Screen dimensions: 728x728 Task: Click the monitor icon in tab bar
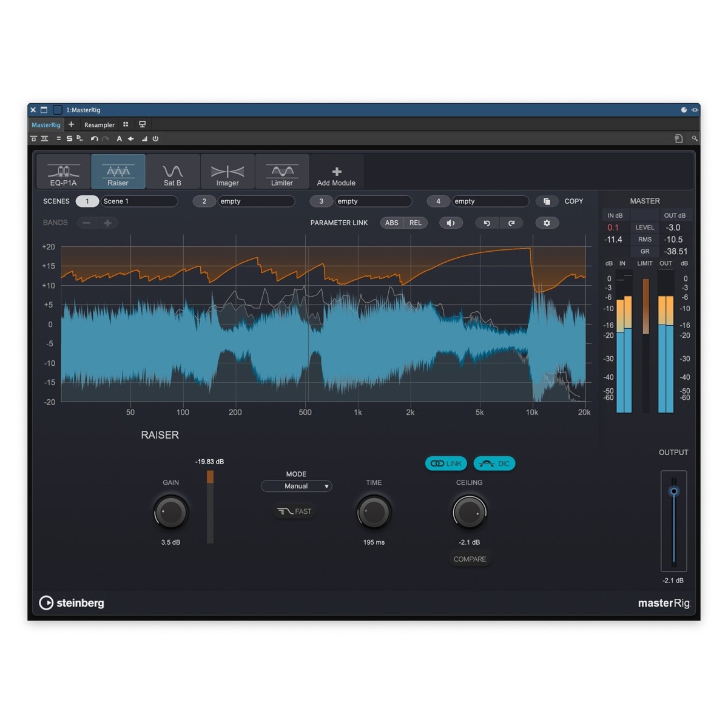(143, 124)
